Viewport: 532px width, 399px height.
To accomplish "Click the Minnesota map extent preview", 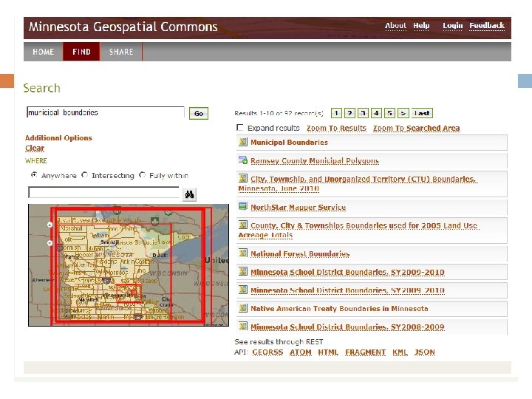I will [x=129, y=265].
